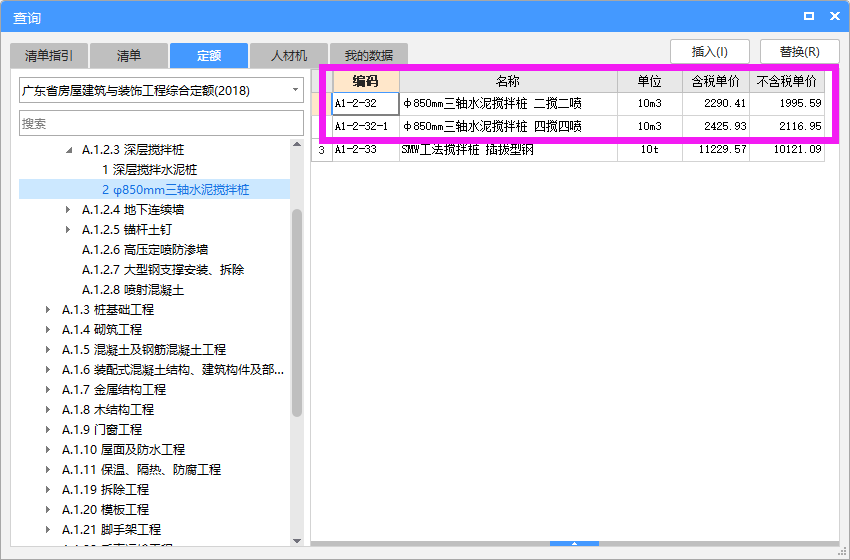
Task: Click the A.1.9 门窗工程 label
Action: click(x=102, y=430)
